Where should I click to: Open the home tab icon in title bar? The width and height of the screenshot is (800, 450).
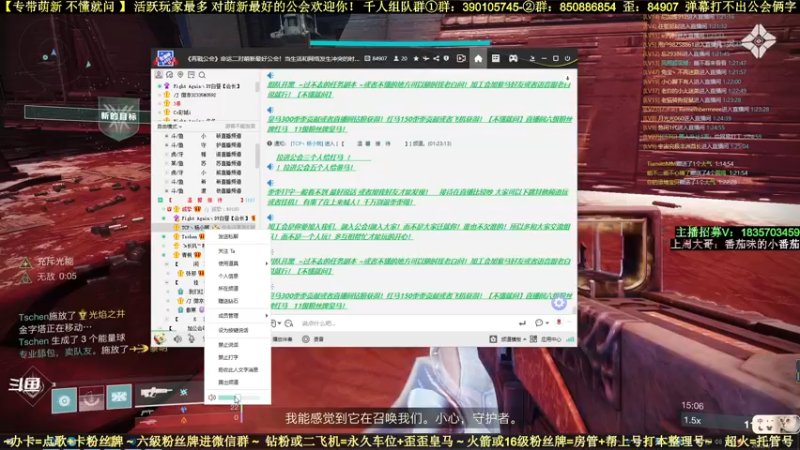point(478,59)
